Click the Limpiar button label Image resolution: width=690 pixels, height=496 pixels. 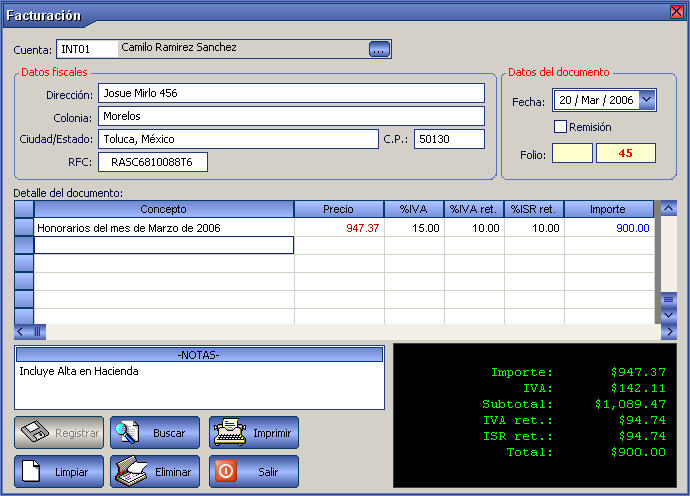tap(71, 472)
